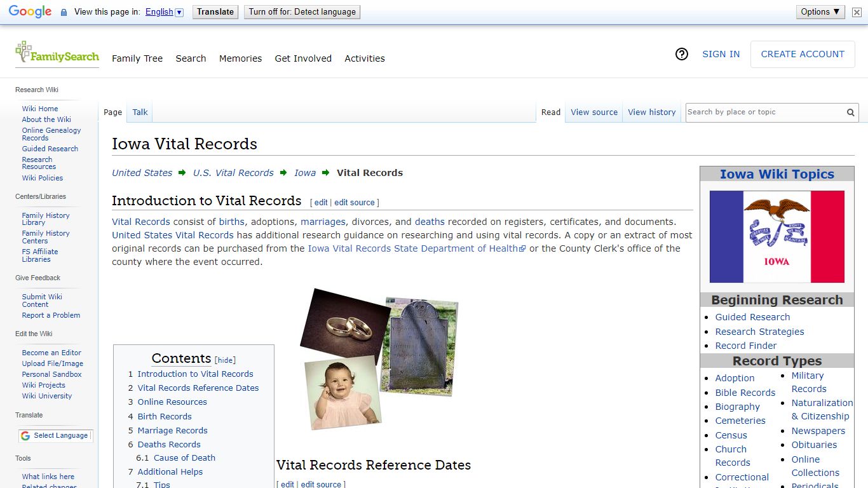Open the FamilySearch logo home link
Image resolution: width=868 pixels, height=488 pixels.
coord(57,53)
